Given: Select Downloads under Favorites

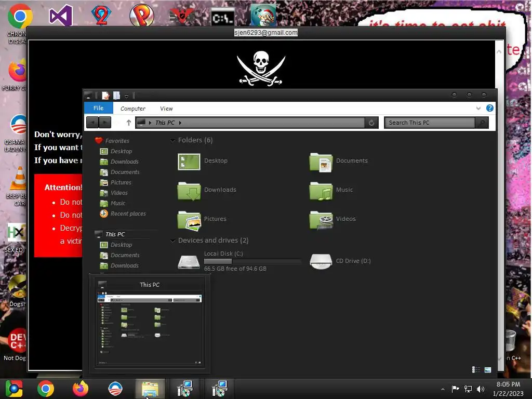Looking at the screenshot, I should pos(119,162).
